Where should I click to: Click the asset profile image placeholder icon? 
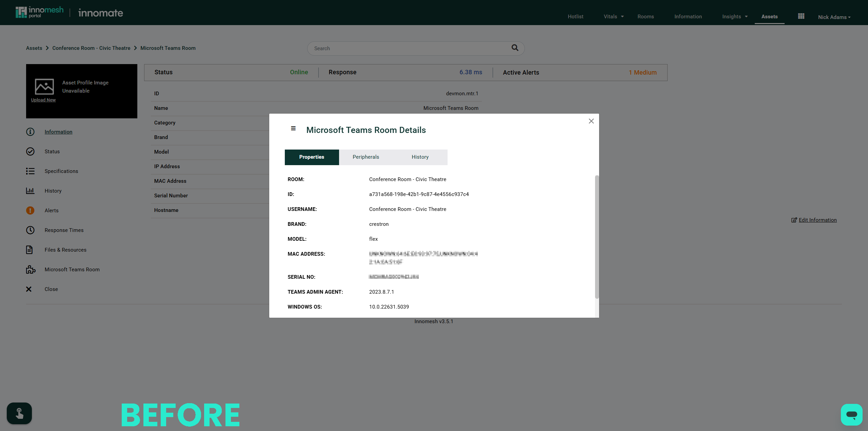point(44,86)
